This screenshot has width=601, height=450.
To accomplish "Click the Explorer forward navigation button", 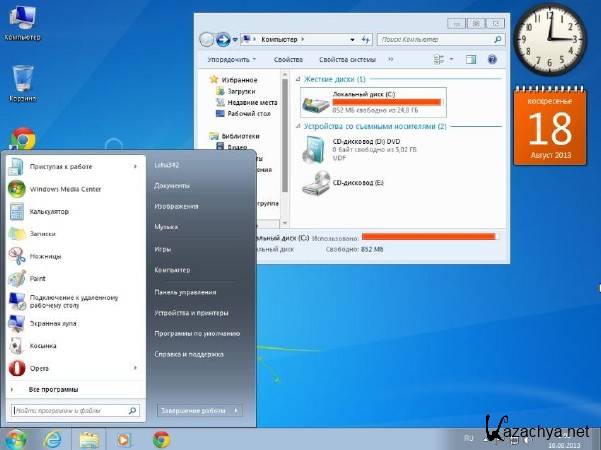I will [x=223, y=39].
